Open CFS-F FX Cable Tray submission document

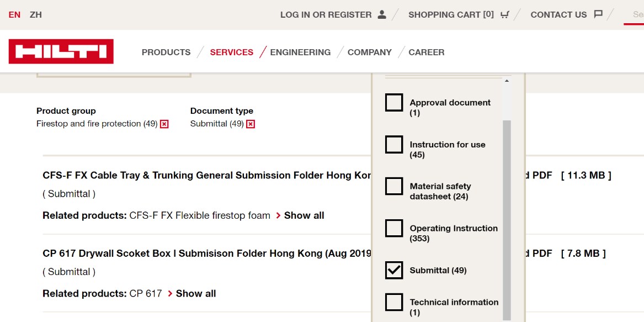206,176
